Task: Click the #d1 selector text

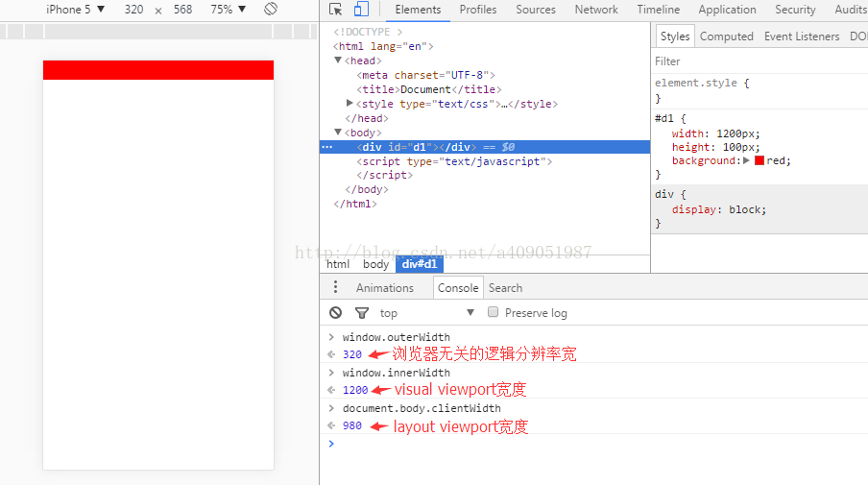Action: tap(664, 118)
